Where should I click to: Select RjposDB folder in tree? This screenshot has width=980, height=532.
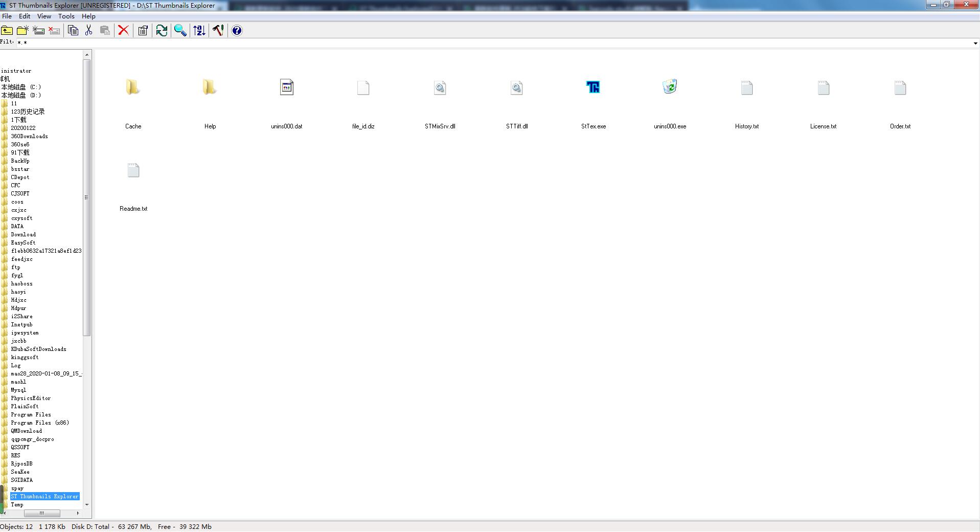[x=21, y=464]
